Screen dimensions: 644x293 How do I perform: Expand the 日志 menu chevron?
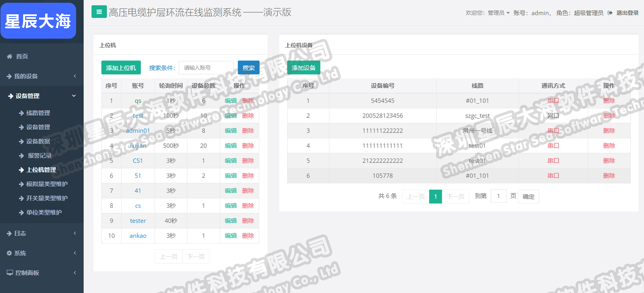pyautogui.click(x=75, y=233)
